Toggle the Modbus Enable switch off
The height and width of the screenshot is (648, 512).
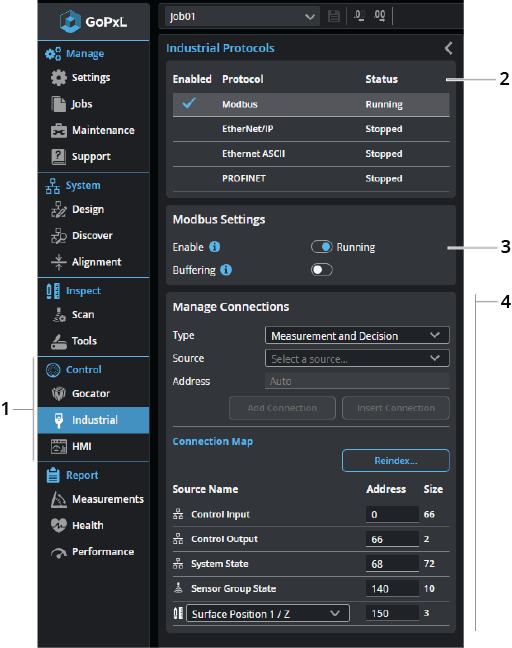click(x=321, y=247)
